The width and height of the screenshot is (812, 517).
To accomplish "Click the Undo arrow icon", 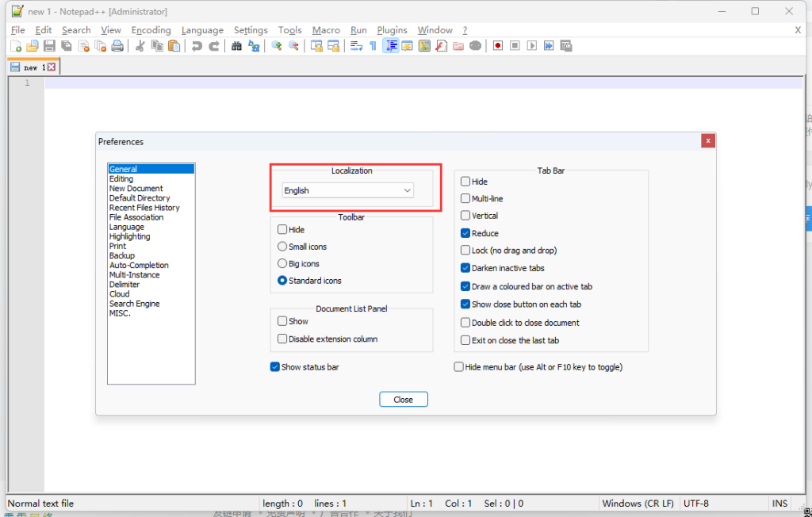I will pyautogui.click(x=197, y=46).
